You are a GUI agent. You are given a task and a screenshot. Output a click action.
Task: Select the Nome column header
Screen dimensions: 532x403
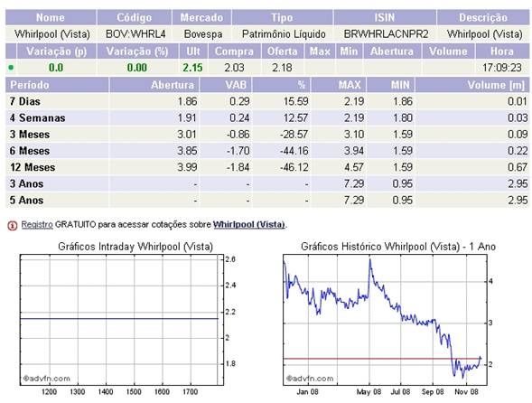point(51,17)
